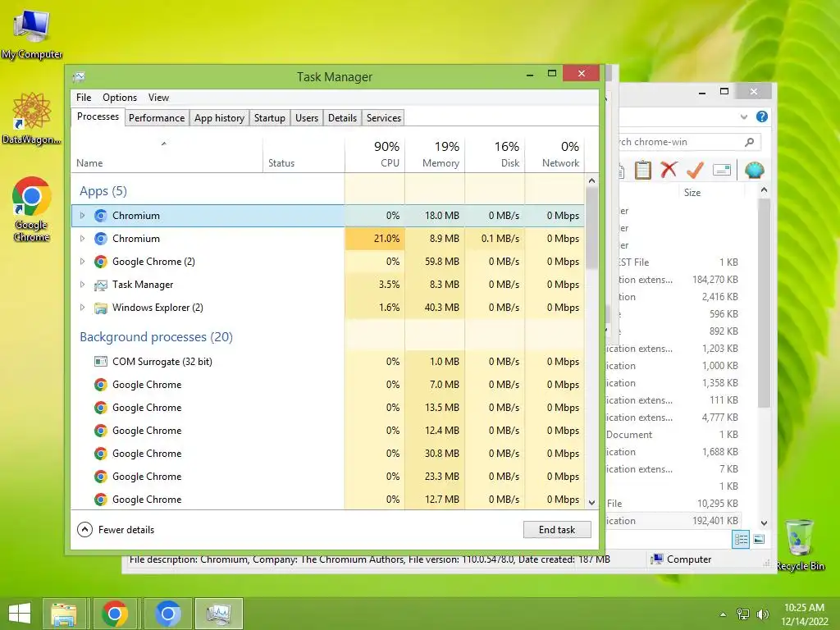Expand the Explorer ribbon chevron

pos(743,116)
